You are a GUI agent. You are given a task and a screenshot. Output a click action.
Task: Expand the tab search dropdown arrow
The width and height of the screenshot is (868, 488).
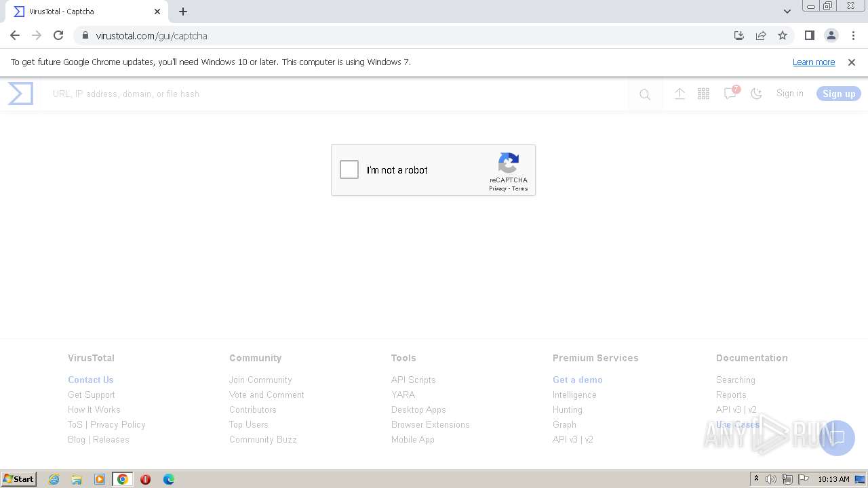click(x=787, y=12)
